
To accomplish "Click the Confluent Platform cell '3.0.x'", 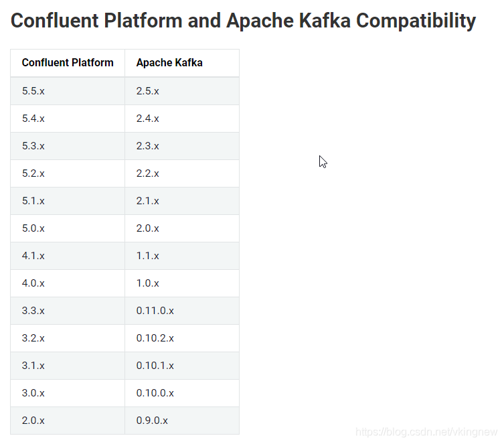I will tap(68, 393).
